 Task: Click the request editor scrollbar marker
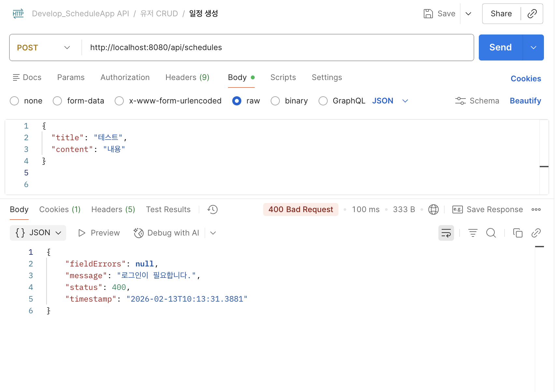pyautogui.click(x=544, y=167)
